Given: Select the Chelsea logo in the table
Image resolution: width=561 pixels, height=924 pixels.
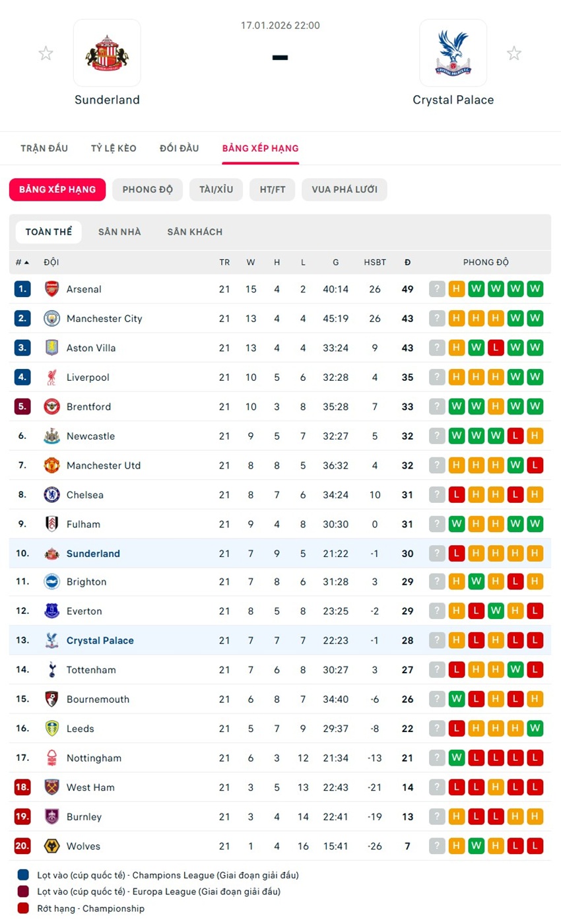Looking at the screenshot, I should click(51, 495).
